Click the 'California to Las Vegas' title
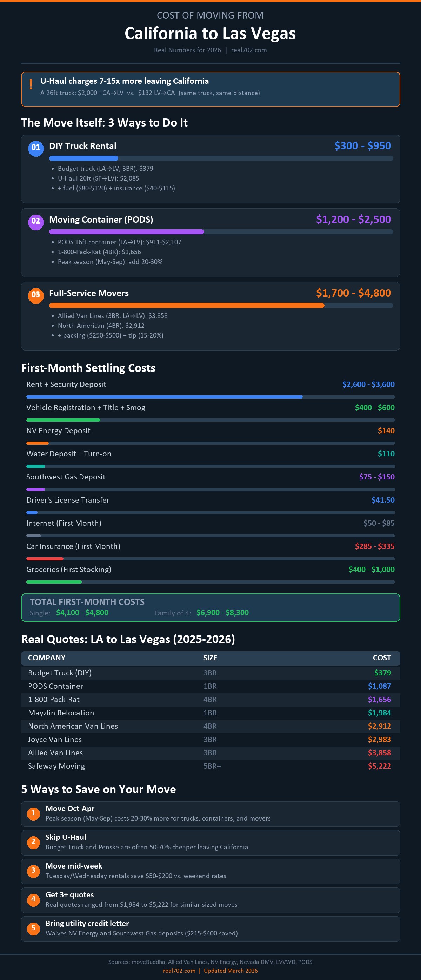 click(x=210, y=34)
